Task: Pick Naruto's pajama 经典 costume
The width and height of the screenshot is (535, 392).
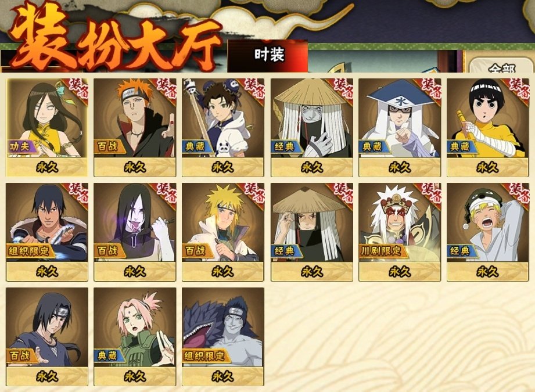Action: [487, 232]
